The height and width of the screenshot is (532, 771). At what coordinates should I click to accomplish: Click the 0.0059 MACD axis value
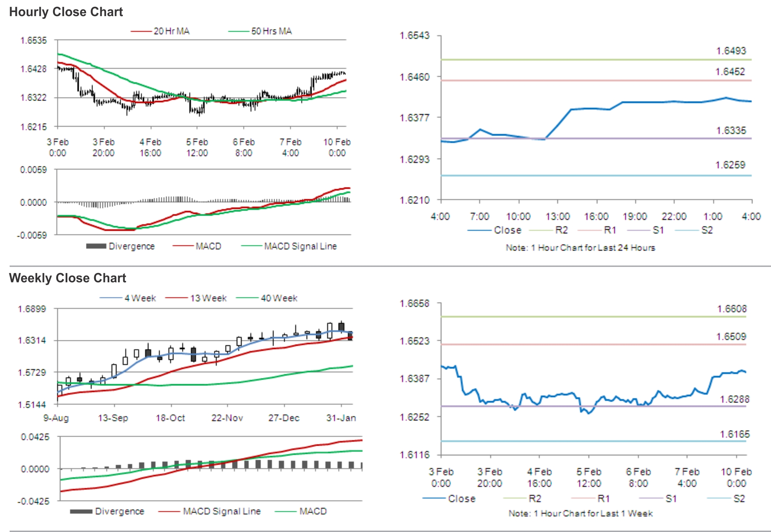[34, 170]
